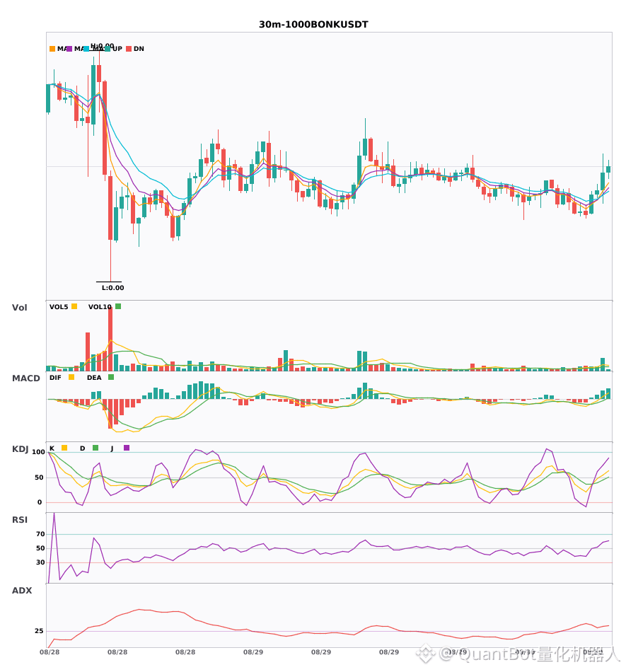Click the green D line swatch
This screenshot has width=626, height=672.
pyautogui.click(x=95, y=448)
